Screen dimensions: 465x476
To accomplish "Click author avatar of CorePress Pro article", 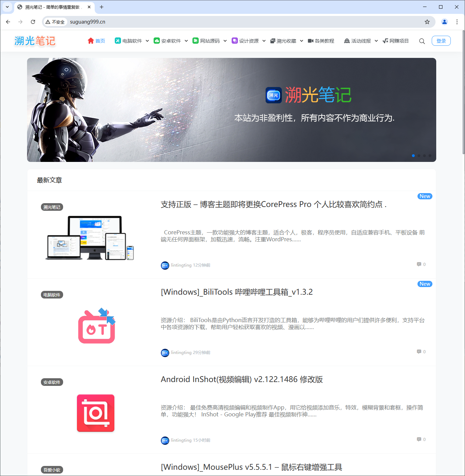I will tap(165, 266).
